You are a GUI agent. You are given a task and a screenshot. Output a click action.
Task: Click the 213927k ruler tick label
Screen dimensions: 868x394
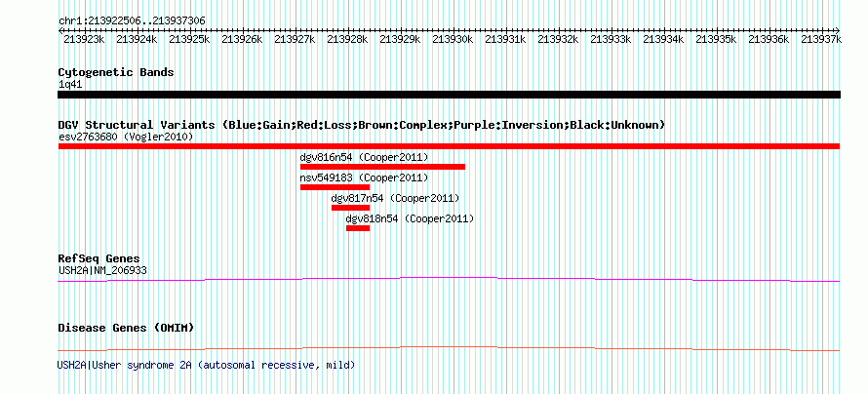coord(295,39)
